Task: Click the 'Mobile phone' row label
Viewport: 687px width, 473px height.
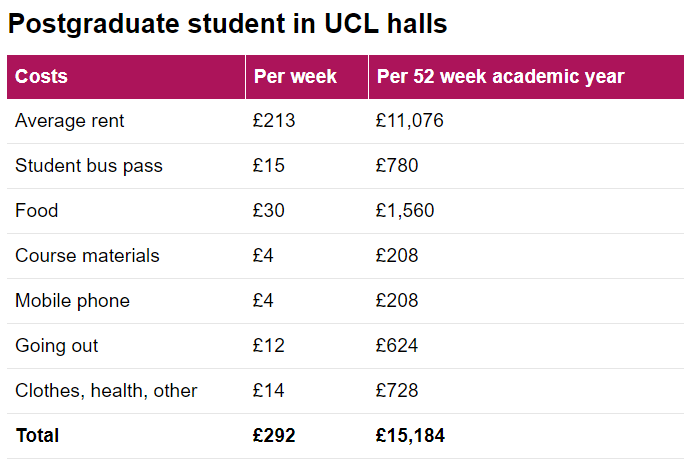Action: (x=72, y=301)
